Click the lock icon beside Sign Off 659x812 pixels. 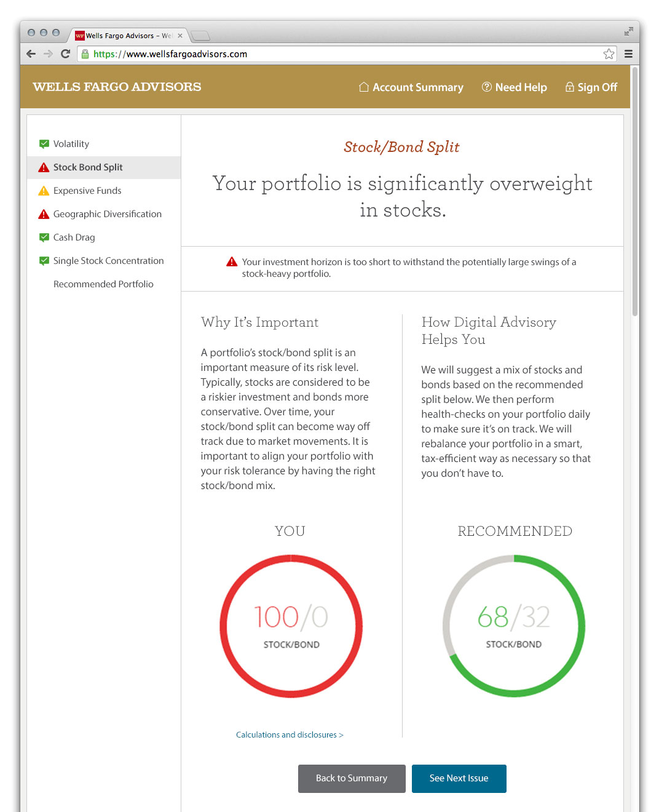[x=570, y=87]
